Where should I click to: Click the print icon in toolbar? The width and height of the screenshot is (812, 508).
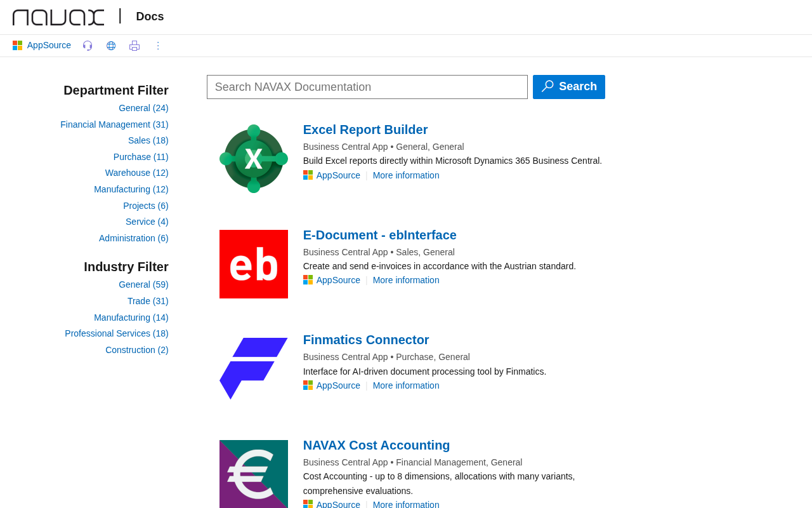(134, 46)
